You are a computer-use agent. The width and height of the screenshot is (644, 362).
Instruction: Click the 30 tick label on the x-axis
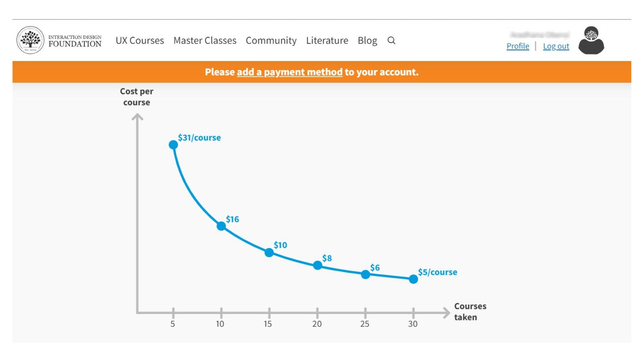[413, 324]
